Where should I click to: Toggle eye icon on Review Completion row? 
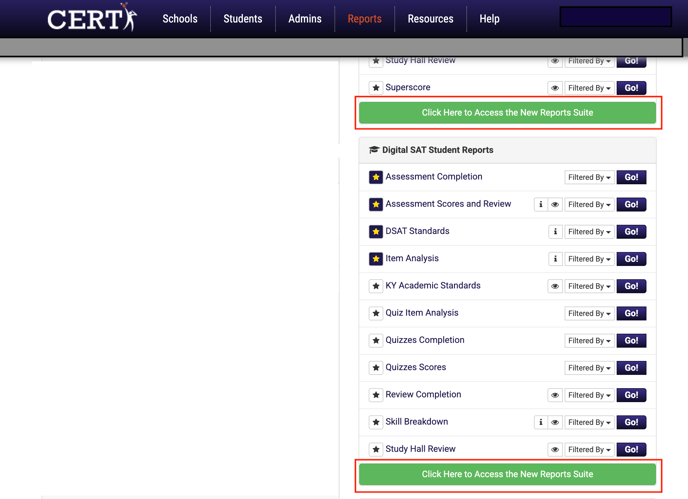tap(555, 395)
